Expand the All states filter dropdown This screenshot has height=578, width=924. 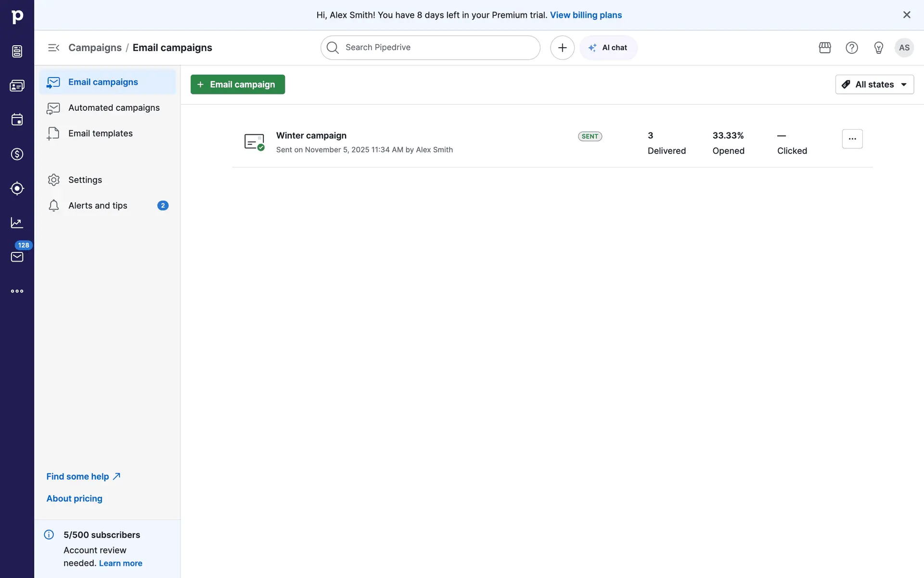click(x=874, y=84)
